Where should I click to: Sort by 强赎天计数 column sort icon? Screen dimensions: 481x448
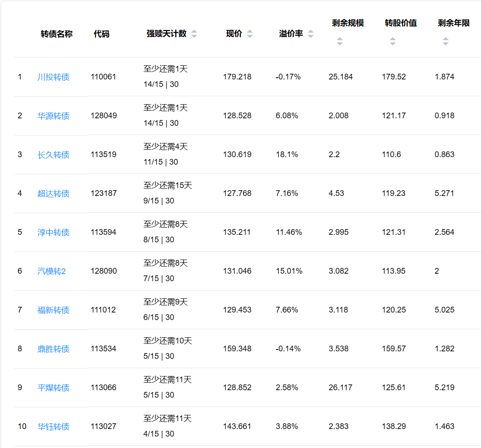(194, 34)
